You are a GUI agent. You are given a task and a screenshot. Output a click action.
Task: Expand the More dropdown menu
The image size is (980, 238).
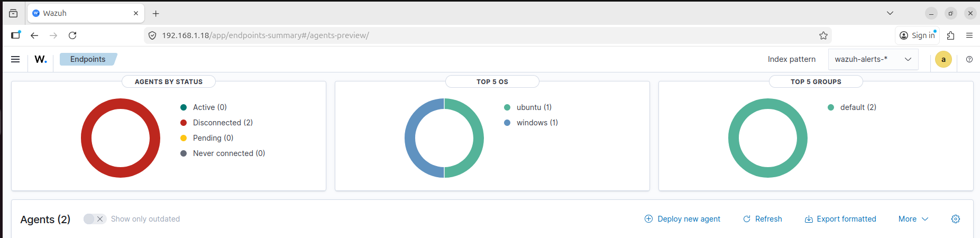(x=913, y=219)
